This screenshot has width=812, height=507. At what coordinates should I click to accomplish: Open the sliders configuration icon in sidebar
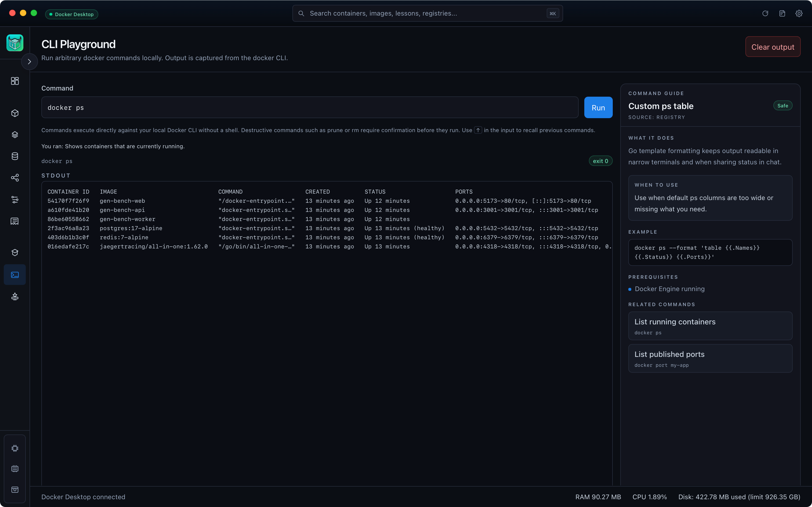pos(15,200)
